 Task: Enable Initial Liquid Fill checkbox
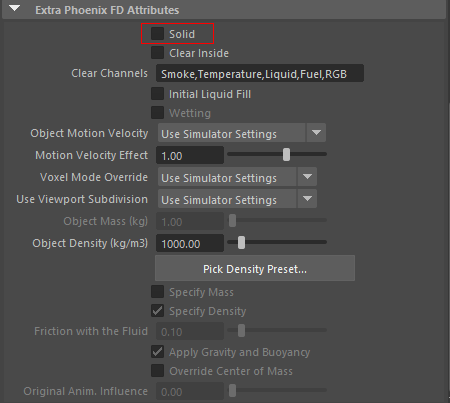[157, 94]
